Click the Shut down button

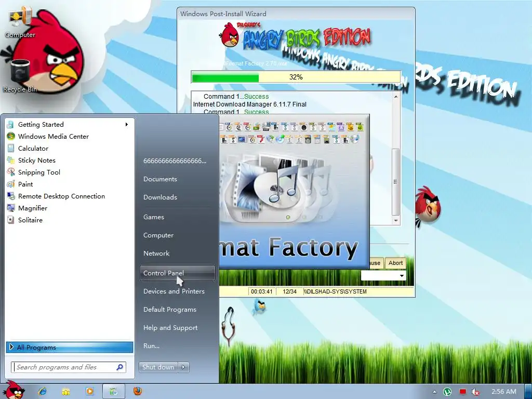[158, 367]
